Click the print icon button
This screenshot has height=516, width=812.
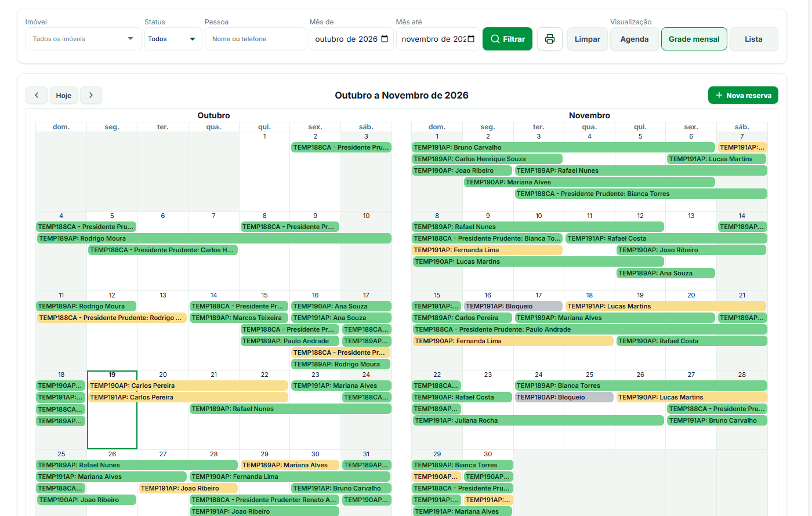550,39
